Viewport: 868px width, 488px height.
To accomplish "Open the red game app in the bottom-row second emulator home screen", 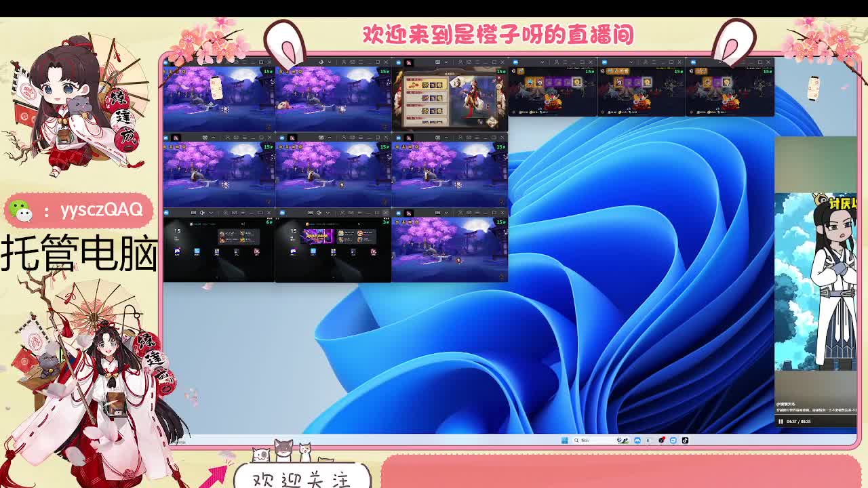I will click(374, 251).
